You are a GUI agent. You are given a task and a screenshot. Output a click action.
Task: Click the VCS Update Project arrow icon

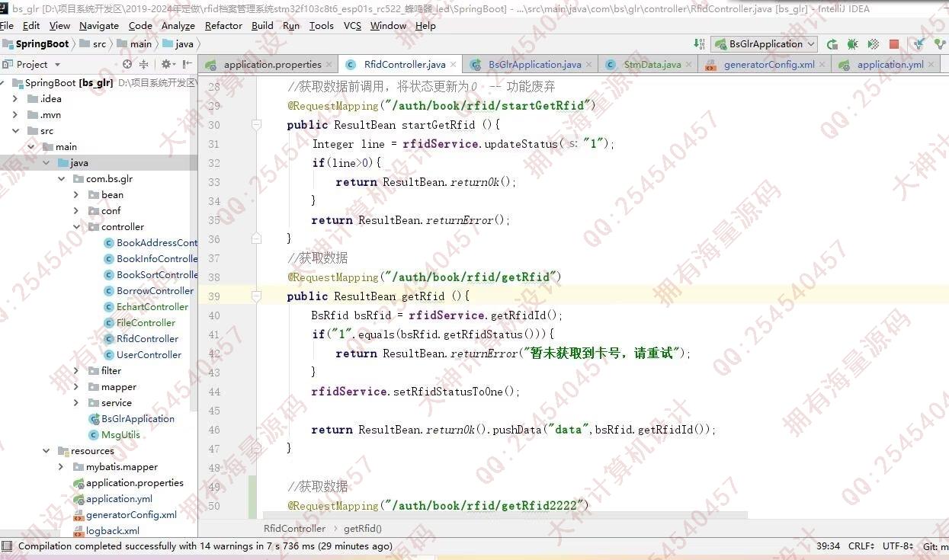coord(920,44)
